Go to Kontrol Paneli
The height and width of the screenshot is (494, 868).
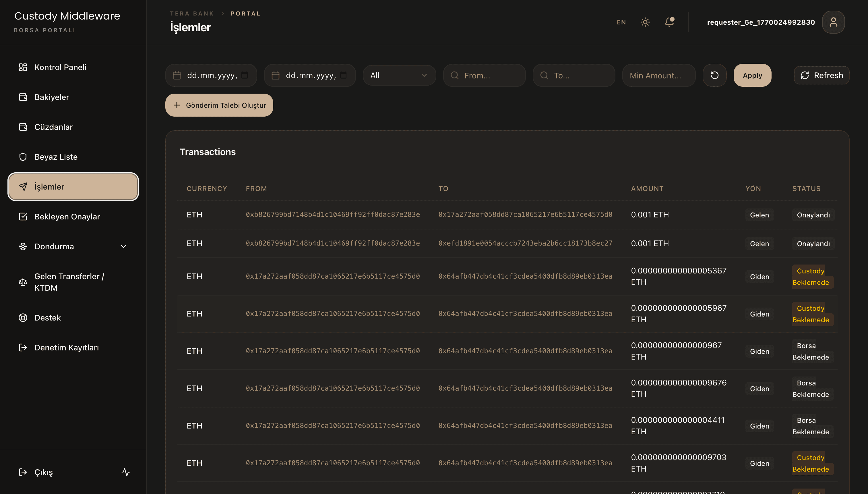73,67
